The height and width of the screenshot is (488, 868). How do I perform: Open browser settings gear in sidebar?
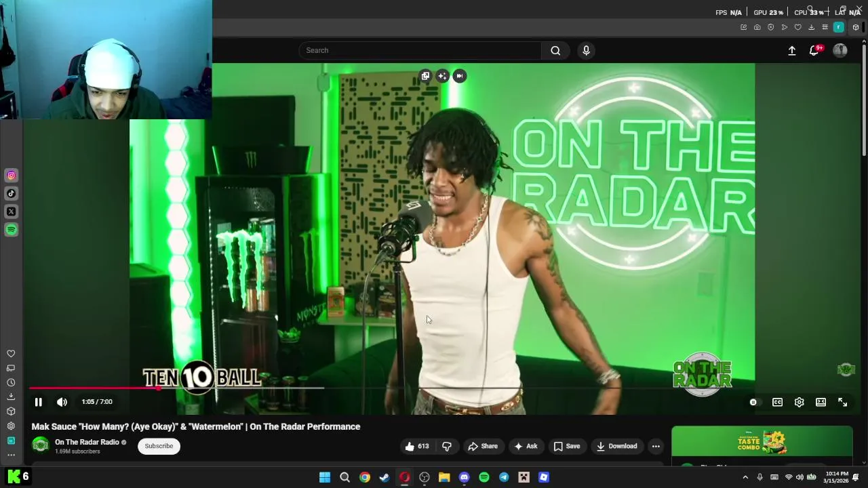coord(11,426)
